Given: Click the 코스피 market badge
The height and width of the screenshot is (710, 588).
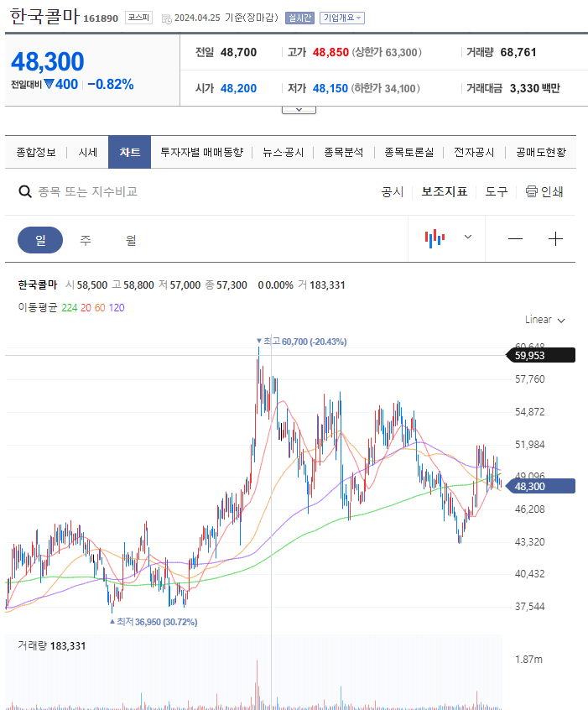Looking at the screenshot, I should click(x=138, y=18).
